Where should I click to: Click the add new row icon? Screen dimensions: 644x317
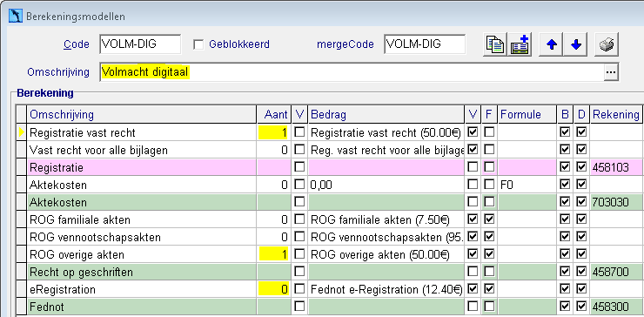[520, 44]
